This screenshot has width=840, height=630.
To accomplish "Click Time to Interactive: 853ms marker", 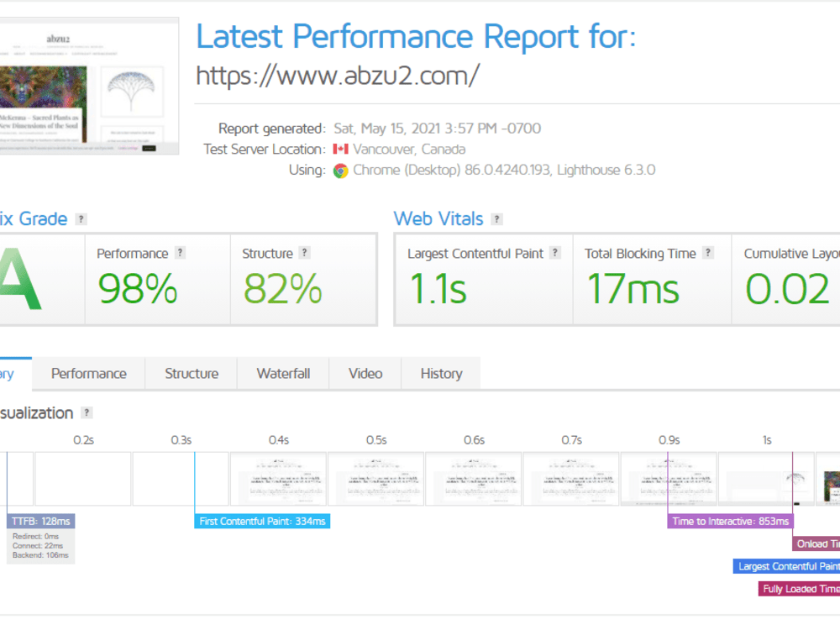I will [x=730, y=522].
